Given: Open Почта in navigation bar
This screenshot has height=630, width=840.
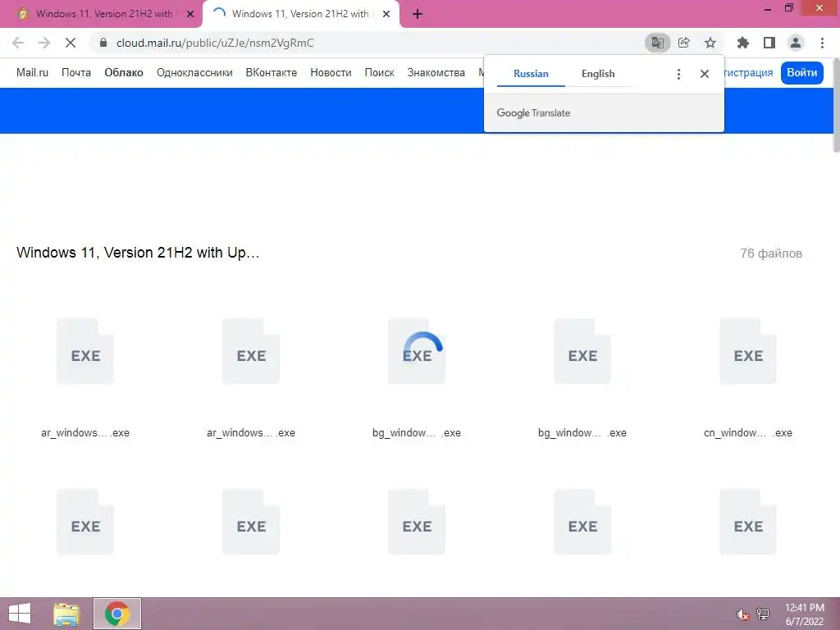Looking at the screenshot, I should coord(76,73).
